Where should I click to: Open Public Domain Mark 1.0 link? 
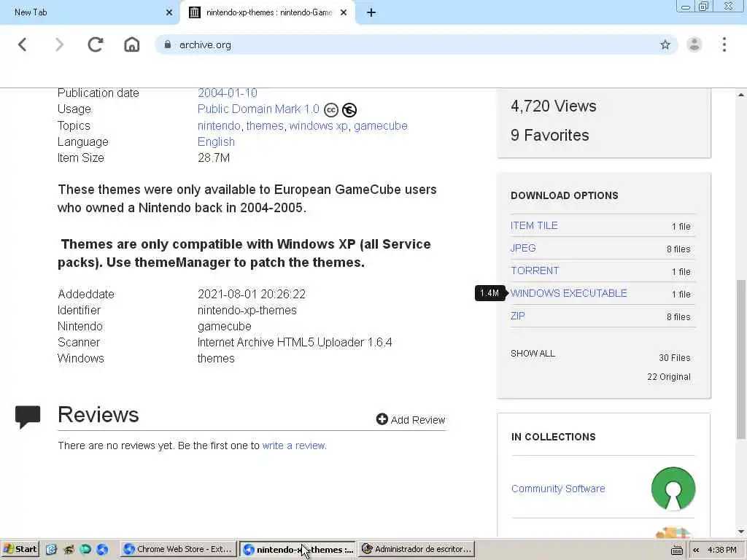tap(258, 109)
